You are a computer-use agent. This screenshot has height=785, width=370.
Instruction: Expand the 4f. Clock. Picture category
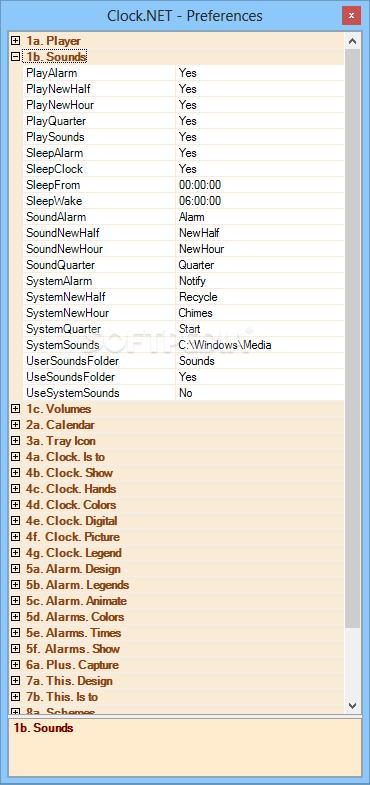[16, 537]
